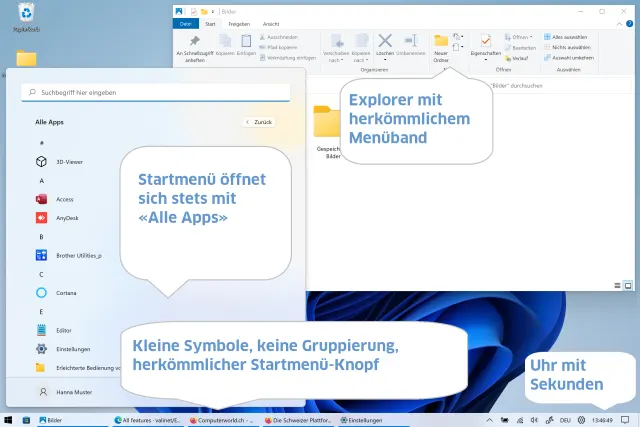Click the Umbenennen icon in ribbon
Screen dimensions: 640x427
tap(411, 41)
